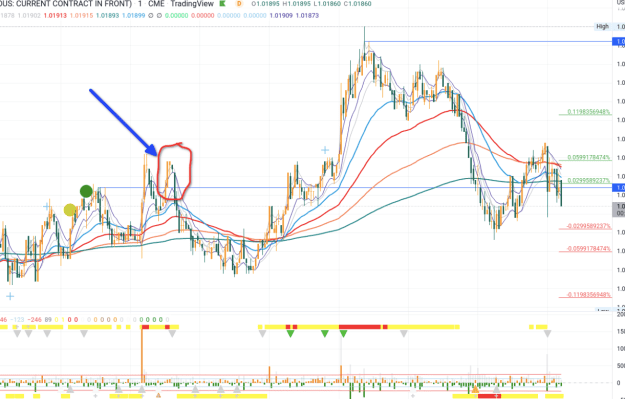Click purple indicator value 1.01873
Viewport: 625px width, 399px height.
coord(307,16)
